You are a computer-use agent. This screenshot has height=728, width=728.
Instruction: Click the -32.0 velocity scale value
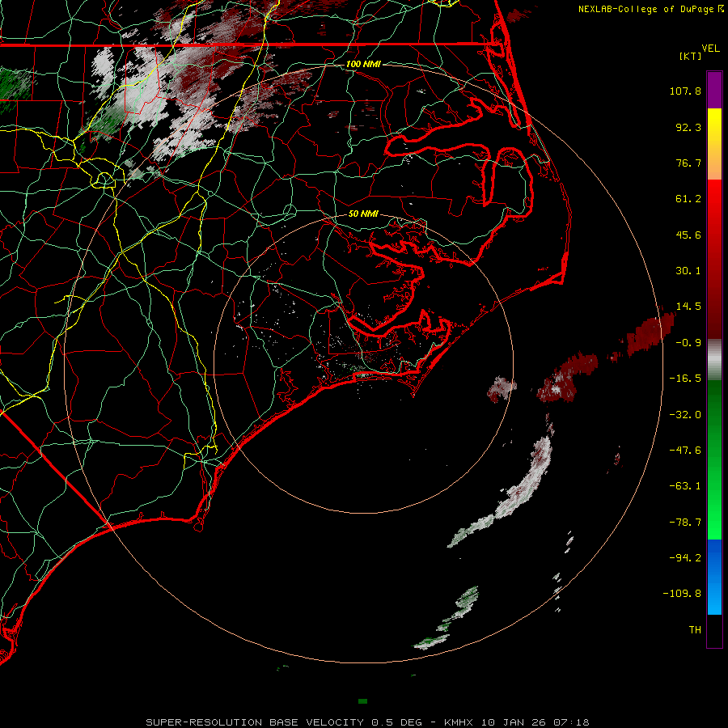pyautogui.click(x=685, y=415)
